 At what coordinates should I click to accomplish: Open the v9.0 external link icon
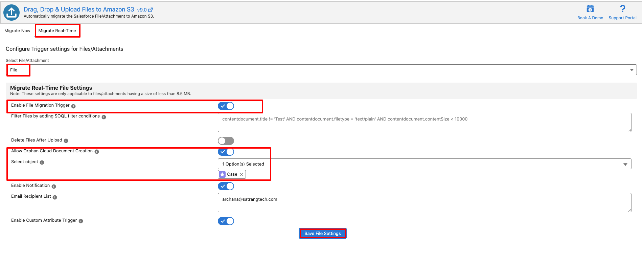click(x=151, y=10)
